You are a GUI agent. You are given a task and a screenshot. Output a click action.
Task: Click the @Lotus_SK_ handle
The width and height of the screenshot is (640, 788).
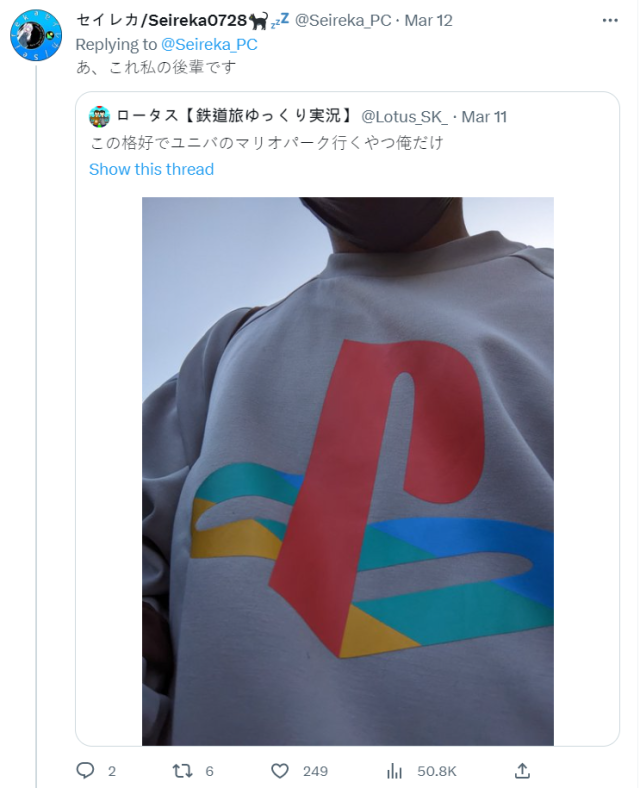[x=404, y=117]
